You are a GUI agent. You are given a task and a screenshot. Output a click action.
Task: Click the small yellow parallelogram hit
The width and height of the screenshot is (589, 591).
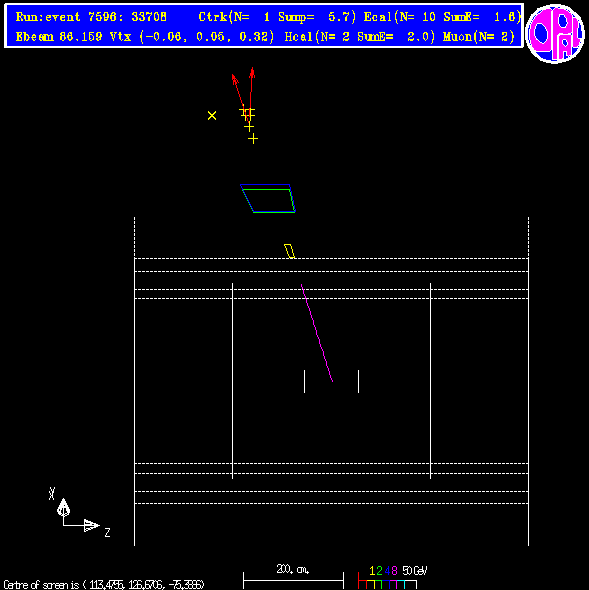[289, 251]
